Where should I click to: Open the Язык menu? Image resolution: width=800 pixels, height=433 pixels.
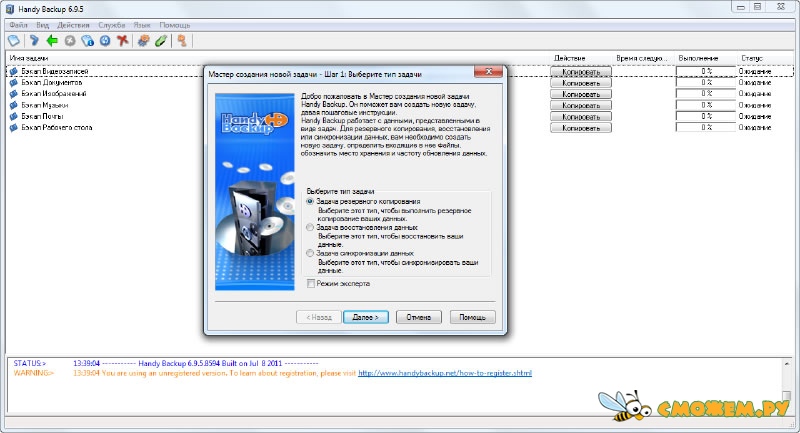142,25
